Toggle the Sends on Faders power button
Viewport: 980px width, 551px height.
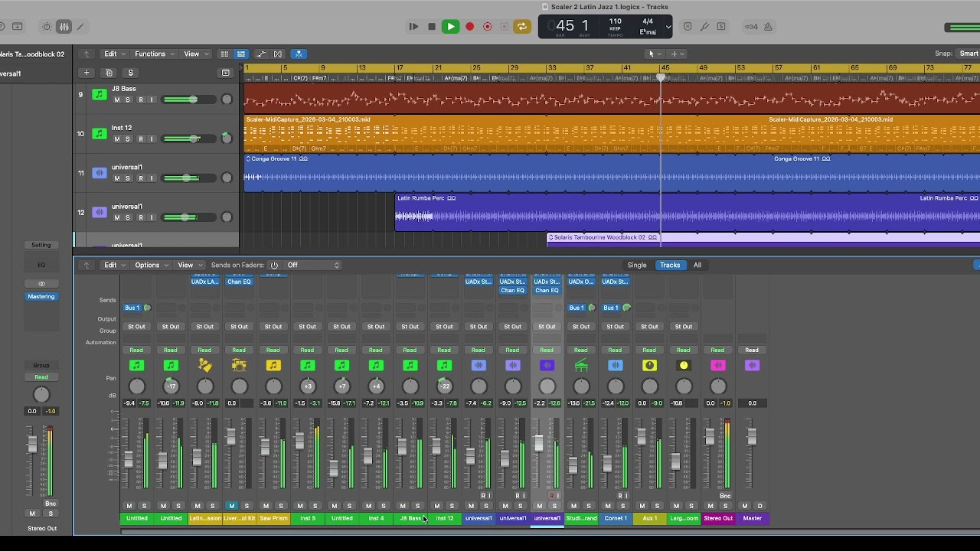(274, 265)
